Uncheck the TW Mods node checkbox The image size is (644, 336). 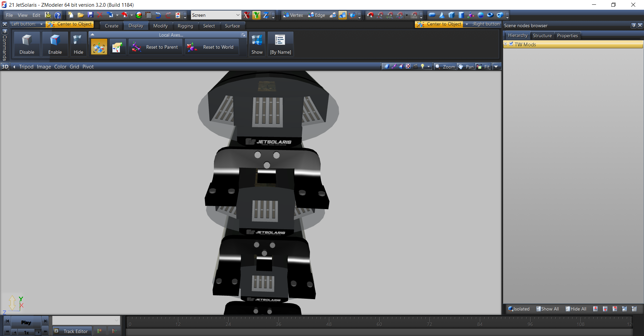(511, 44)
